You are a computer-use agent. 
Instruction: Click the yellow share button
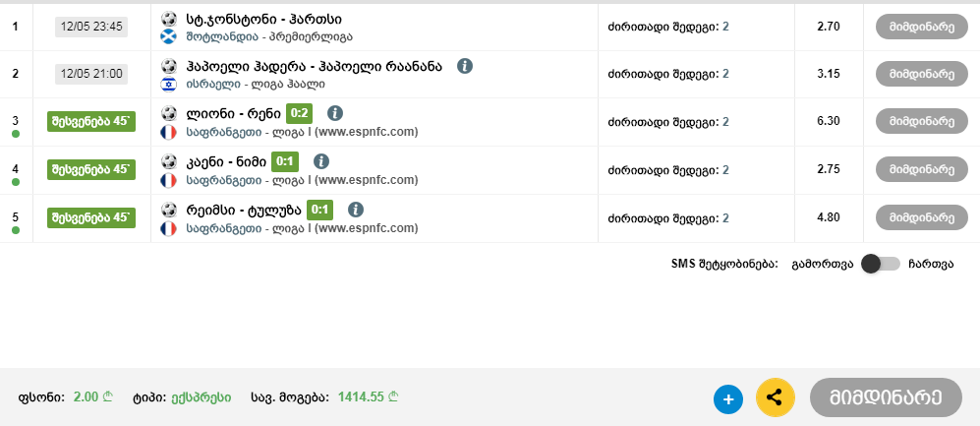coord(775,397)
